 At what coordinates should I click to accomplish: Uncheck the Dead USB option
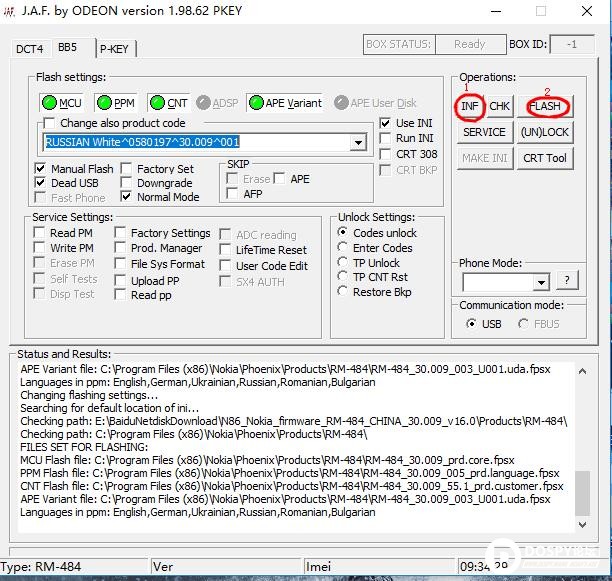(40, 183)
